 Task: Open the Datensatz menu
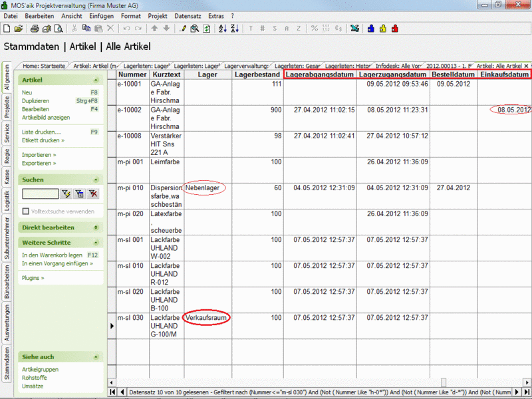click(188, 16)
